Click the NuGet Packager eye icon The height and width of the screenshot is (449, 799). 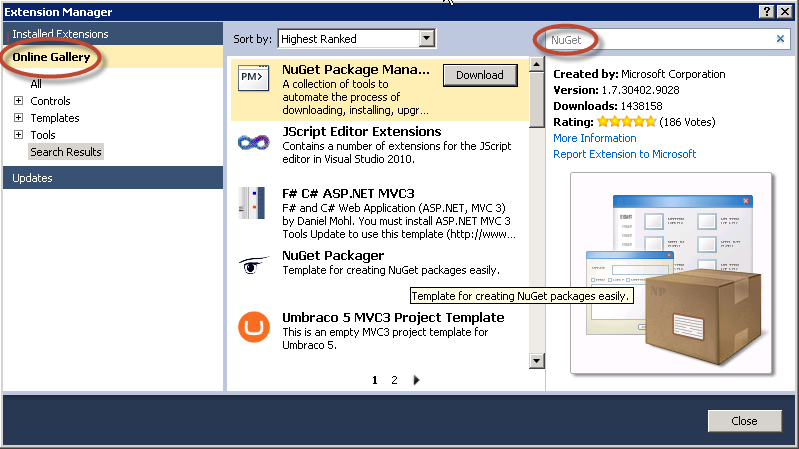click(253, 265)
